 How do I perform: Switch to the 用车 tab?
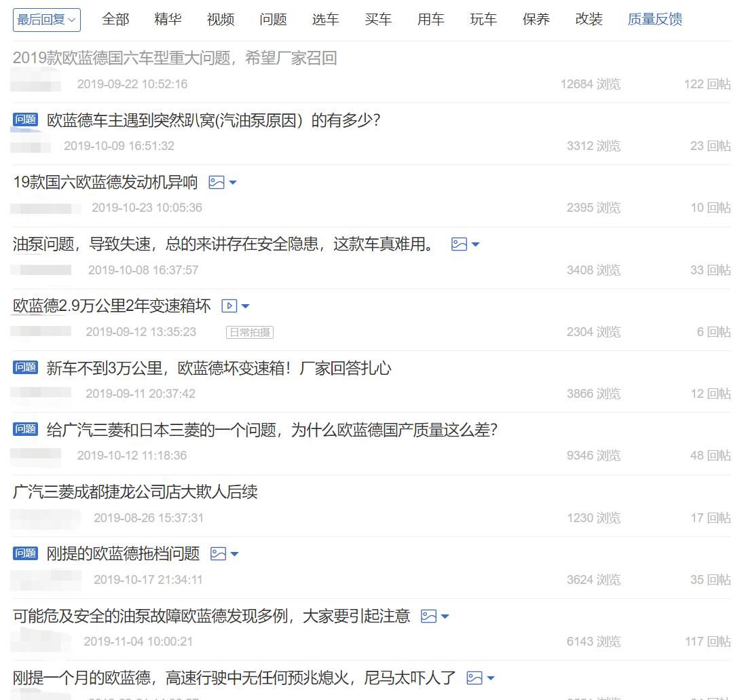(x=430, y=20)
